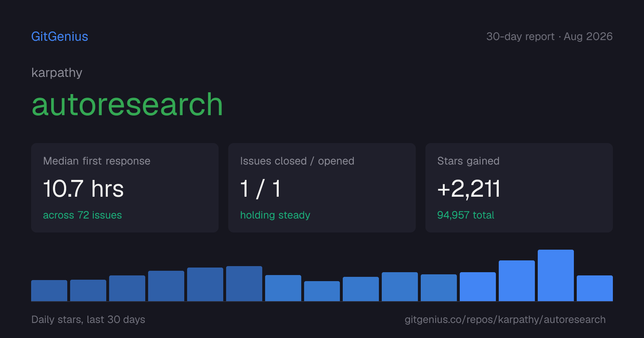Click the '30-day report · Aug 2026' label
Image resolution: width=644 pixels, height=338 pixels.
[x=549, y=36]
